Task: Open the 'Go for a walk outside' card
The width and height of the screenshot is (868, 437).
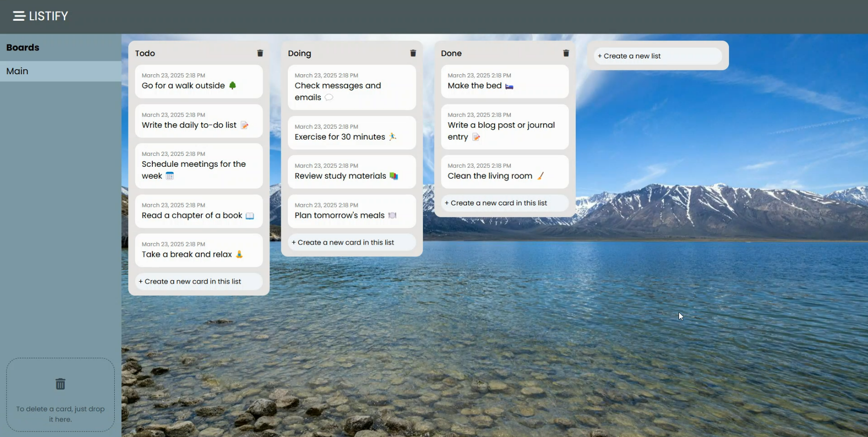Action: coord(198,82)
